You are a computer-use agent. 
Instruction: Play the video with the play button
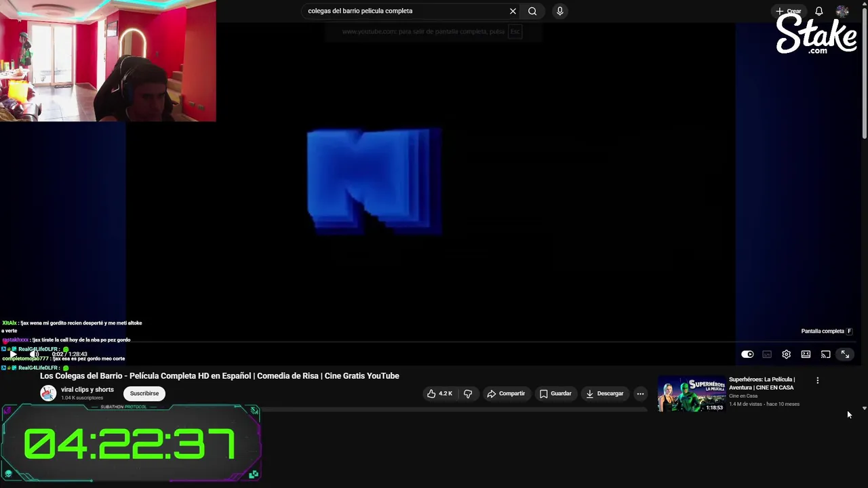[13, 354]
